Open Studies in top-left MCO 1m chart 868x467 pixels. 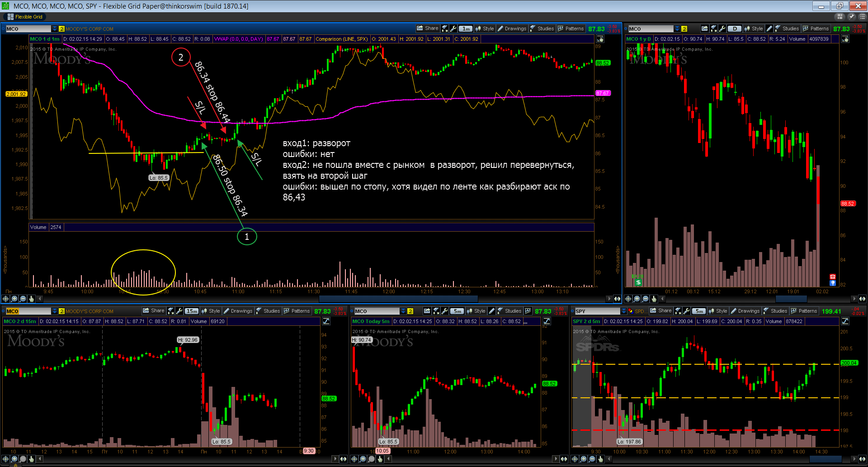(542, 29)
